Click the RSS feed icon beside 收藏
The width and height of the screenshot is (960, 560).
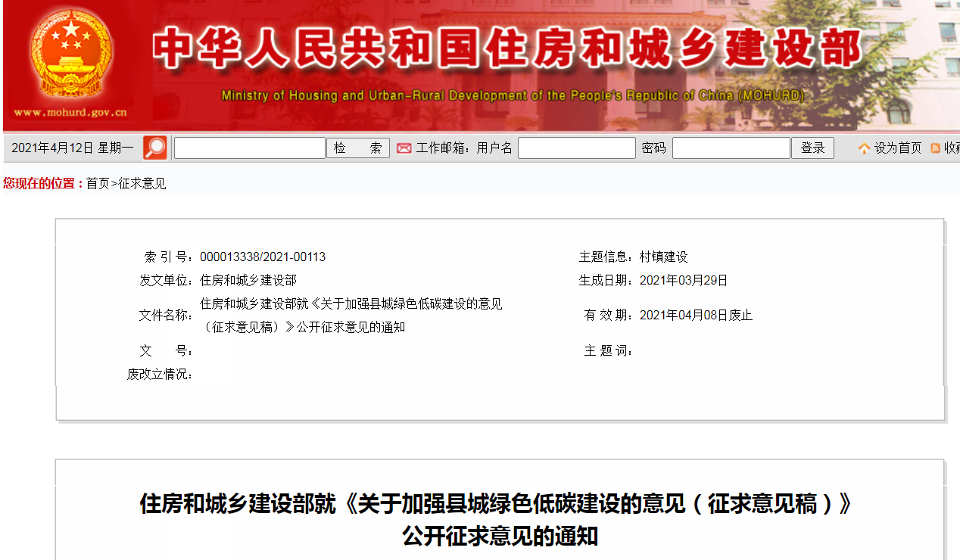[936, 148]
